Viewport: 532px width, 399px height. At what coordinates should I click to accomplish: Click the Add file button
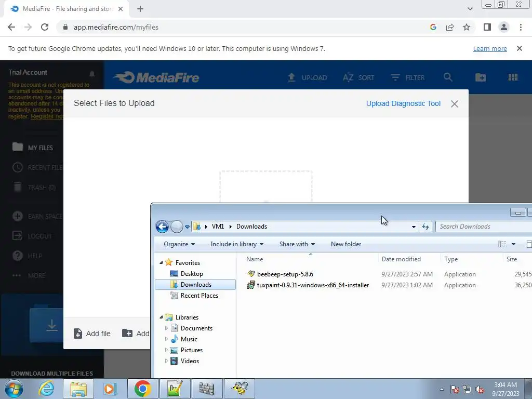click(x=92, y=334)
